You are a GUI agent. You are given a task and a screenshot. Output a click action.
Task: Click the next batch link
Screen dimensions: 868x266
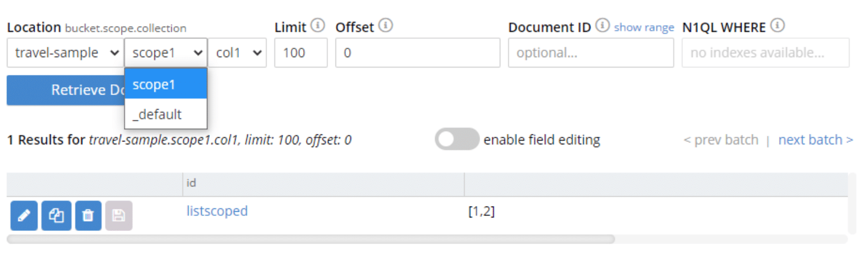816,140
